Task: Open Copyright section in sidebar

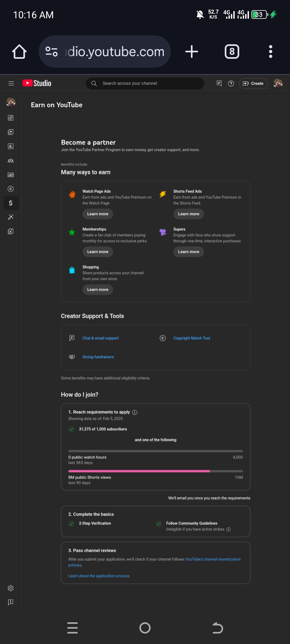Action: (10, 189)
